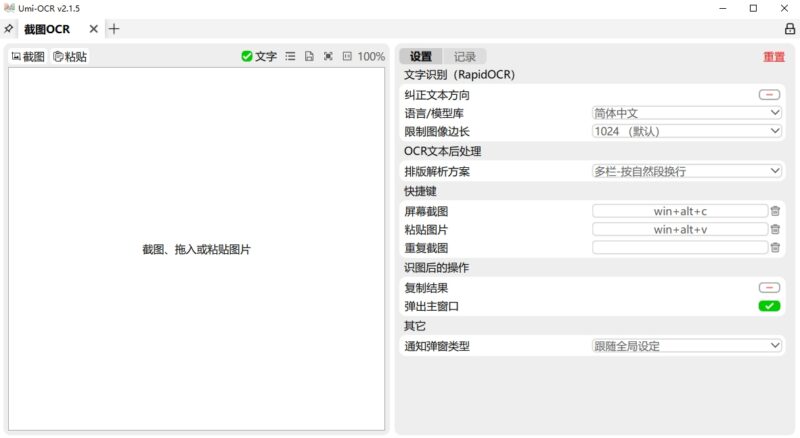Click the 识图后的操作 section header
Viewport: 800px width, 438px height.
point(436,267)
